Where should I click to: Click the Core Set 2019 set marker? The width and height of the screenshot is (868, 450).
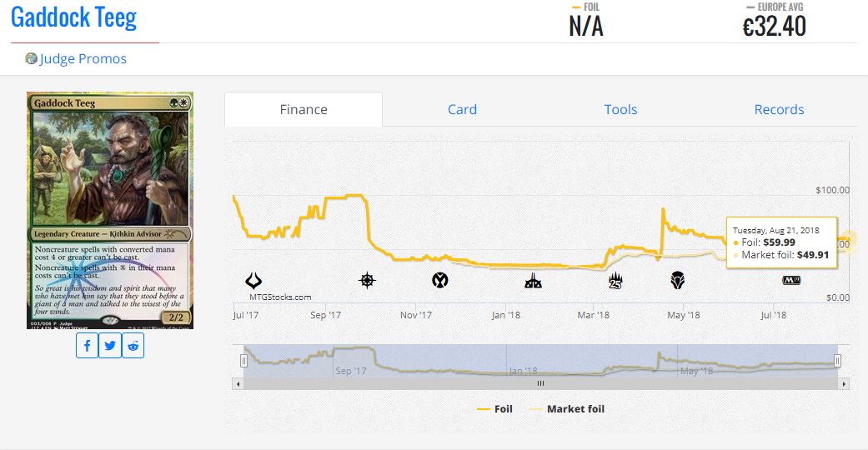click(791, 281)
